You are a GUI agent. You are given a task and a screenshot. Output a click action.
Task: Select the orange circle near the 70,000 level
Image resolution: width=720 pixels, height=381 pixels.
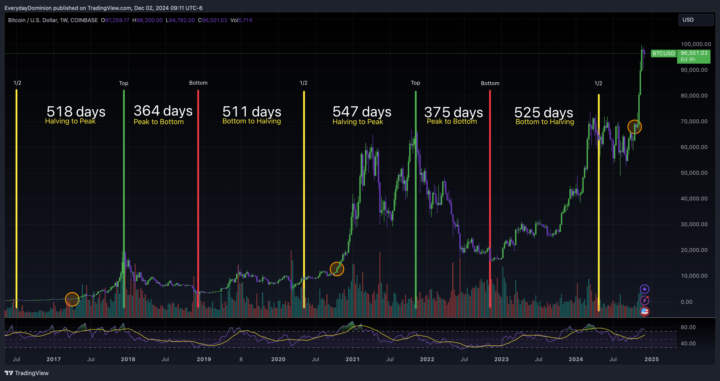pos(635,127)
